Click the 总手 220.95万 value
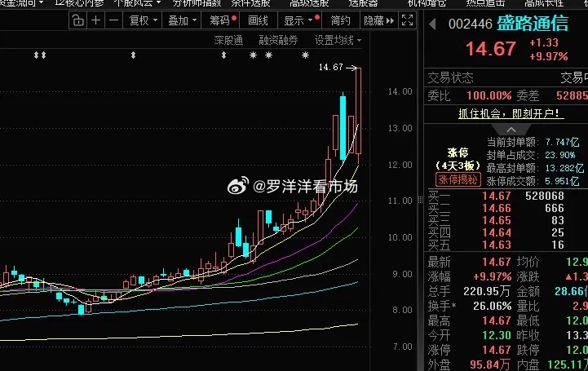 pyautogui.click(x=487, y=291)
